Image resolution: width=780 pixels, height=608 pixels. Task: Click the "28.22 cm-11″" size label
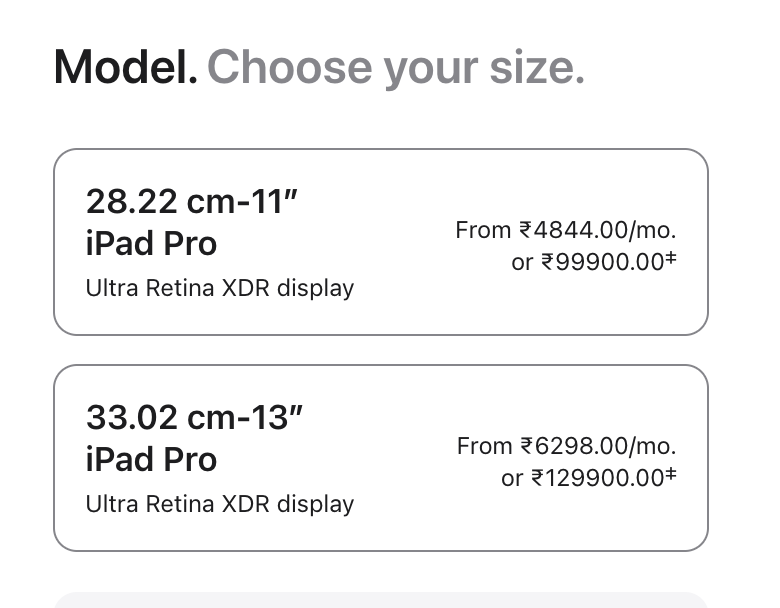(x=192, y=202)
